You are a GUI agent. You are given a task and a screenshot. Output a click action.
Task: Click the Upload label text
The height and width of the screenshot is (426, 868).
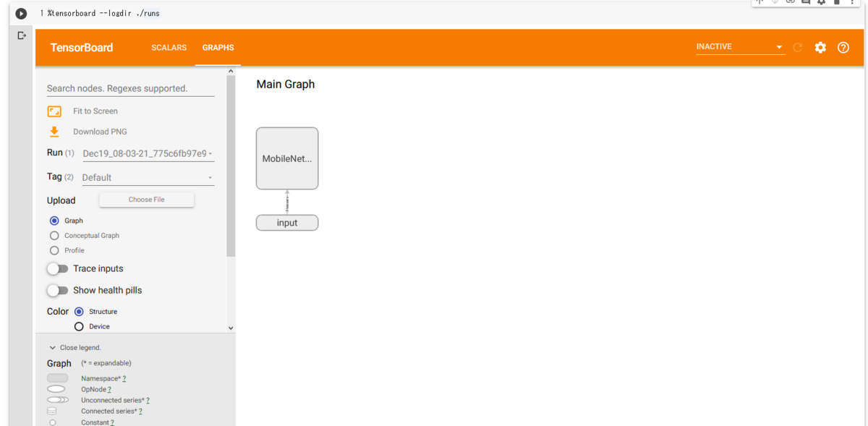(x=61, y=200)
